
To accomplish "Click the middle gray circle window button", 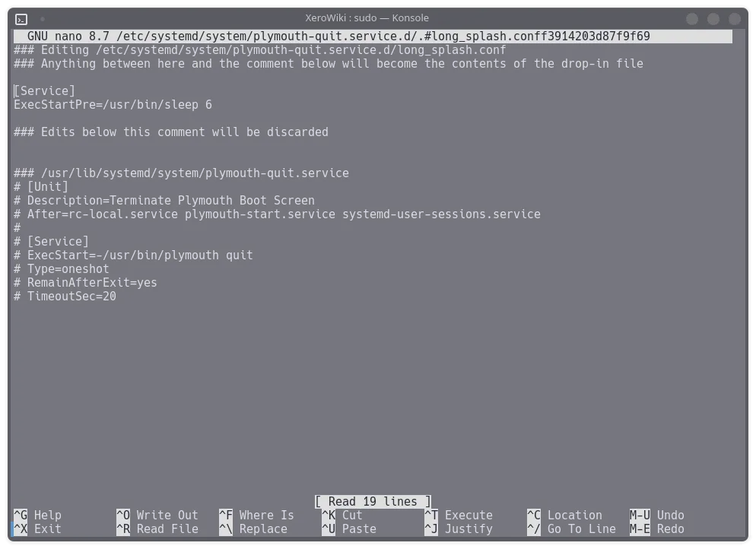I will [713, 19].
